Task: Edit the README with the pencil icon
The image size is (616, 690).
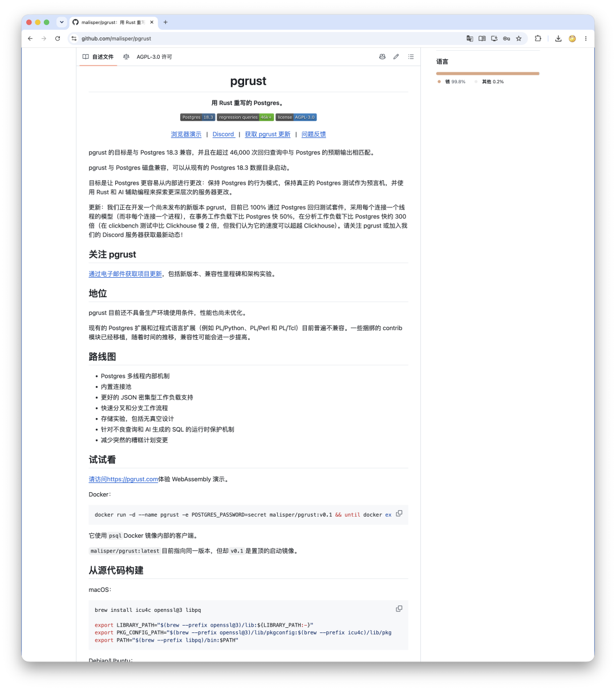Action: click(x=396, y=57)
